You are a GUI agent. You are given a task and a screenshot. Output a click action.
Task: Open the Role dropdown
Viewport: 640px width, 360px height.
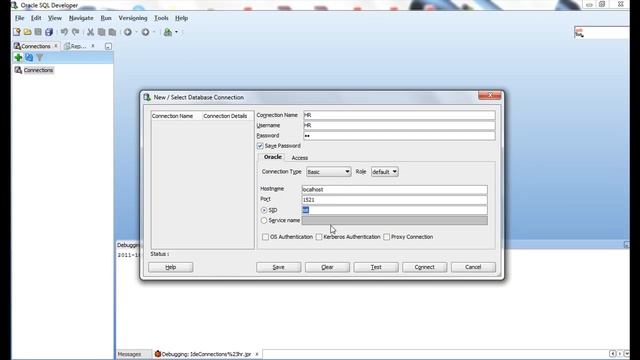[x=384, y=172]
